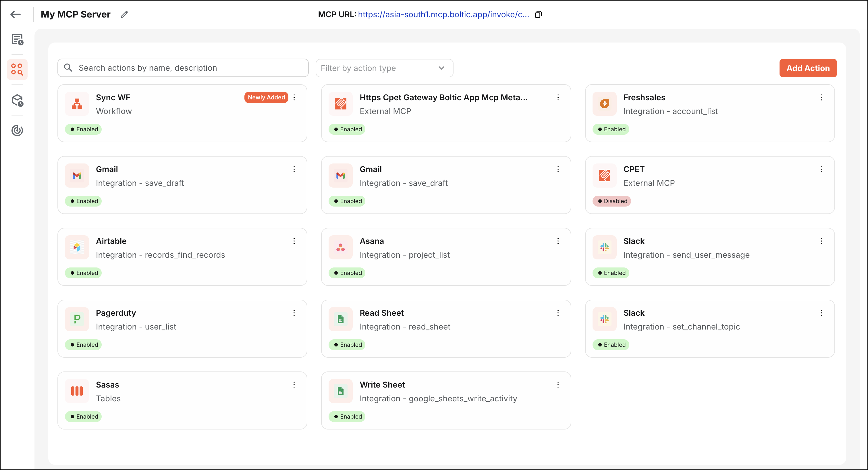The width and height of the screenshot is (868, 470).
Task: Click the Freshsales app icon
Action: pos(605,104)
